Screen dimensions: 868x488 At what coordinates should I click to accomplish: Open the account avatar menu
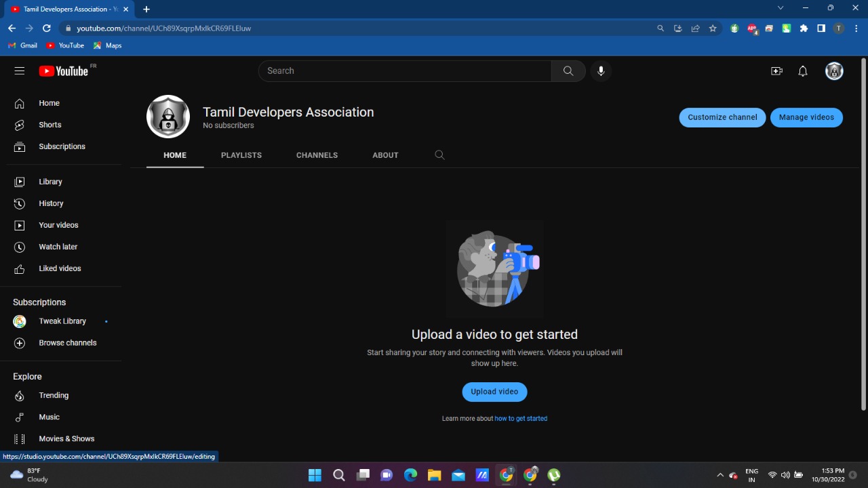pos(834,70)
